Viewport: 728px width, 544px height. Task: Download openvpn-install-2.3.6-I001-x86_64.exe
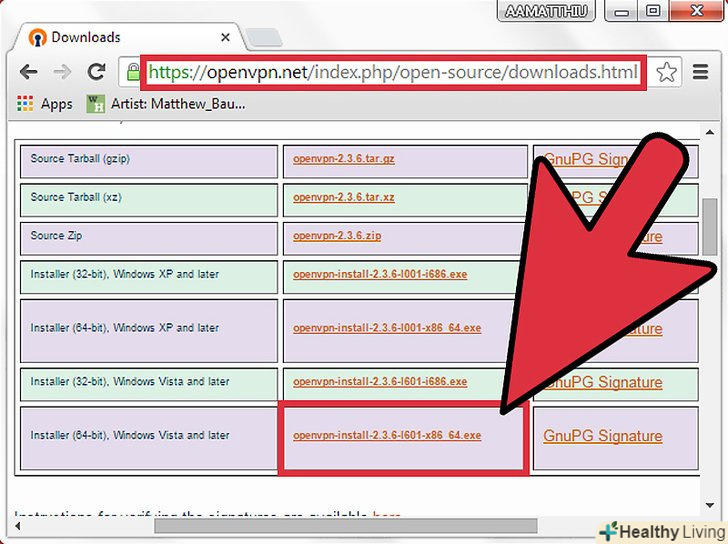click(387, 328)
